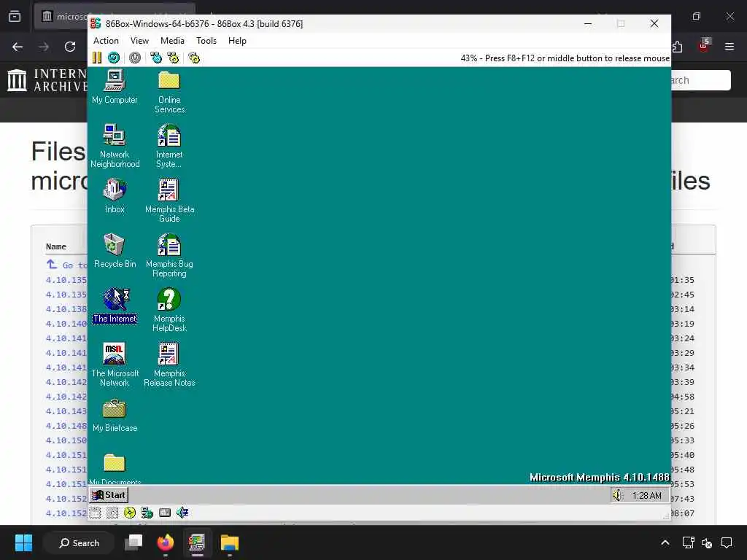This screenshot has height=560, width=747.
Task: Open the 4.10.148 file link
Action: (x=66, y=426)
